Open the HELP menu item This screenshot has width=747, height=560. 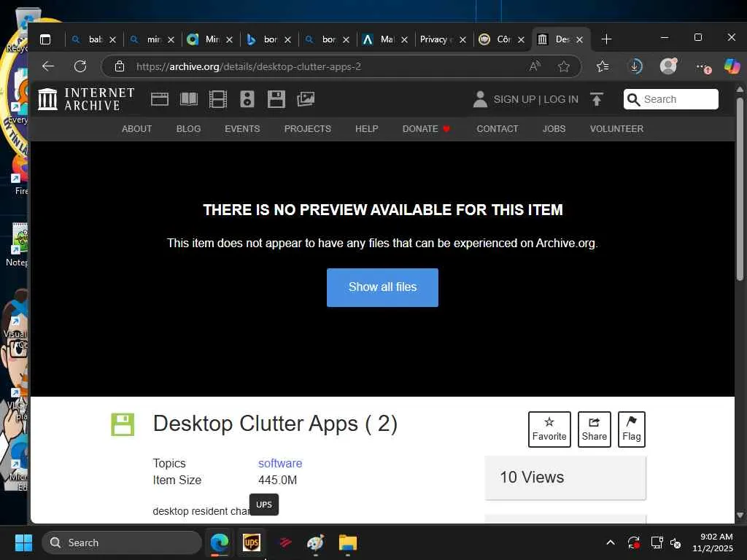tap(367, 128)
